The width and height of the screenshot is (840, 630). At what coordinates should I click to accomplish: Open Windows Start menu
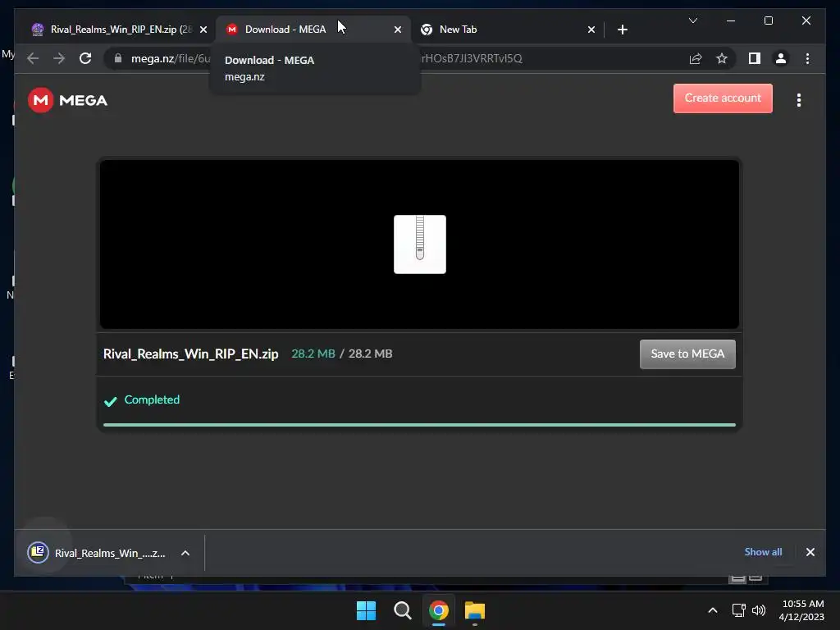click(367, 610)
